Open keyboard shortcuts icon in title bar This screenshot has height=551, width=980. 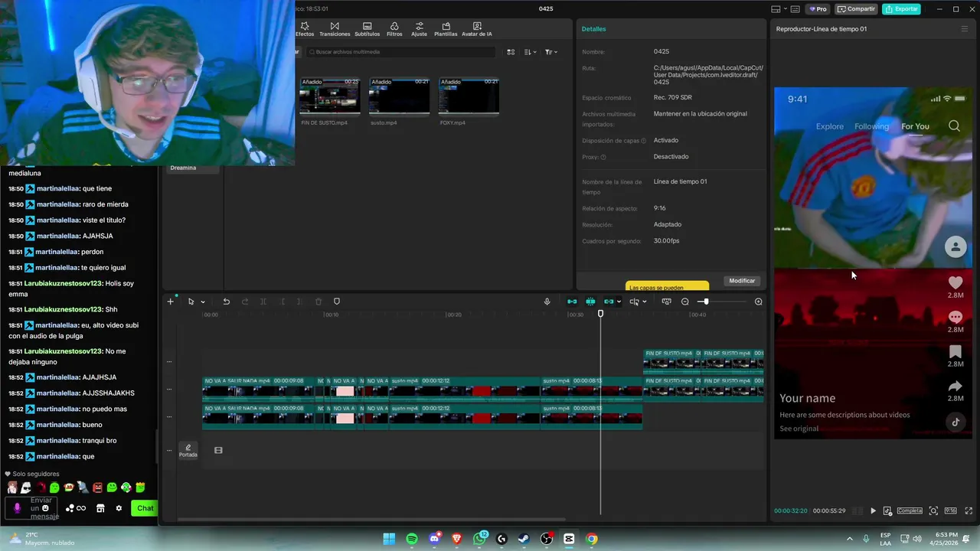(x=795, y=9)
